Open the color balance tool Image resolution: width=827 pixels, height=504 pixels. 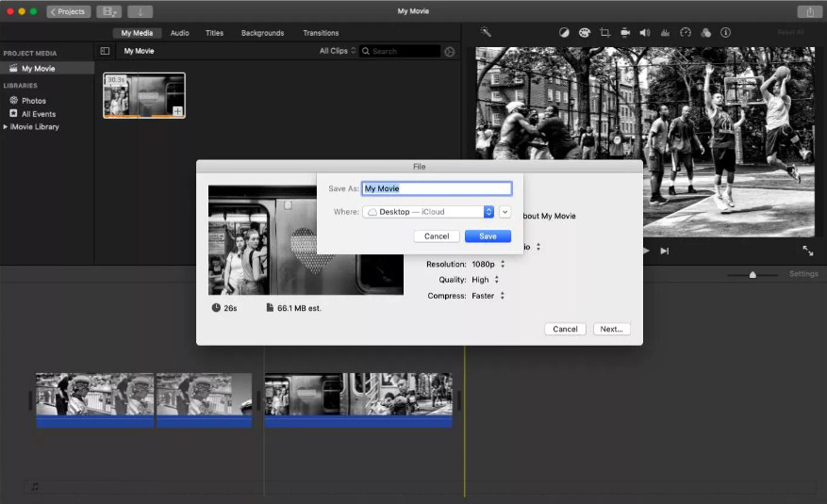[x=564, y=33]
